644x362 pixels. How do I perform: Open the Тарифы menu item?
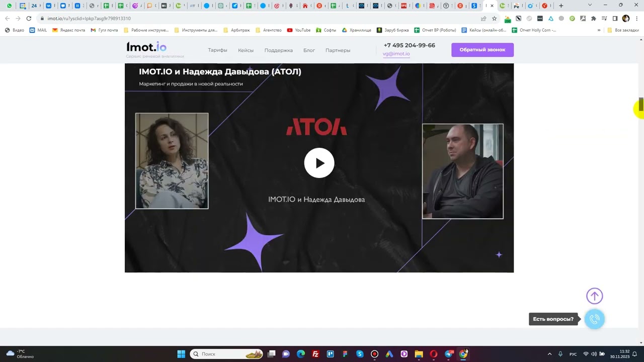217,50
